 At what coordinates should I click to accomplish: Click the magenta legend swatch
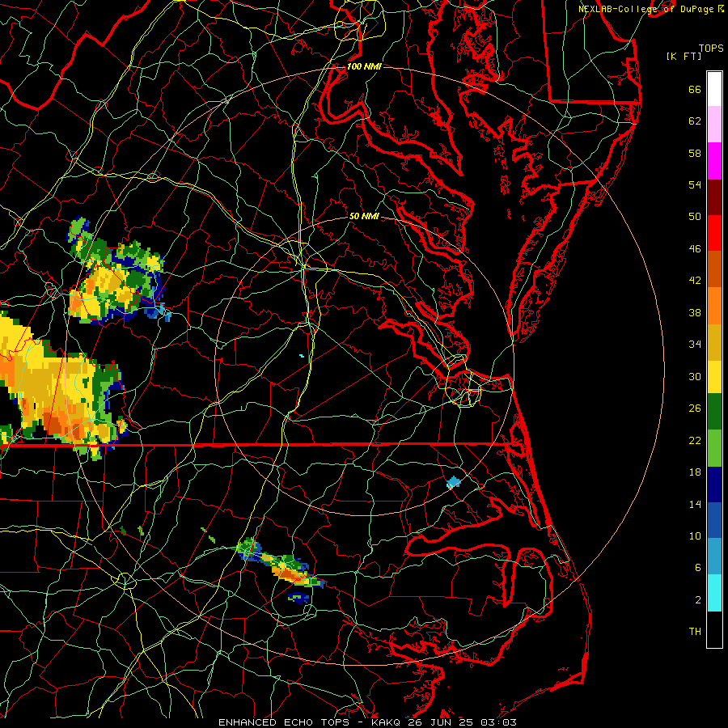pos(714,161)
